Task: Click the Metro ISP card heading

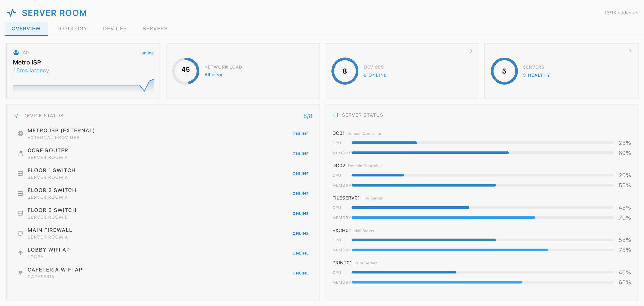Action: coord(27,62)
